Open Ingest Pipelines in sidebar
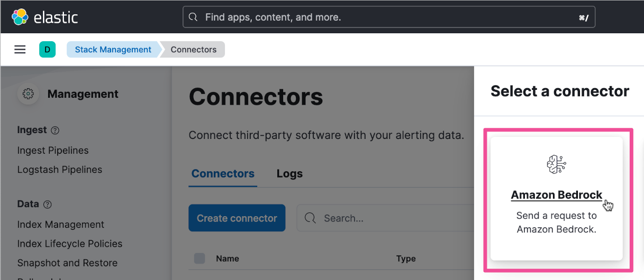 [x=53, y=151]
